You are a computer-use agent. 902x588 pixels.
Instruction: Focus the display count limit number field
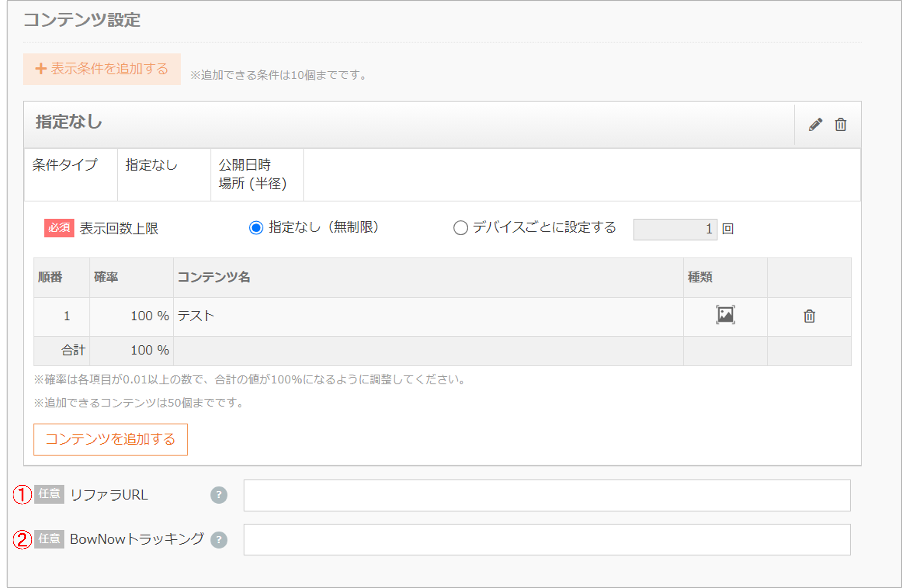point(675,229)
